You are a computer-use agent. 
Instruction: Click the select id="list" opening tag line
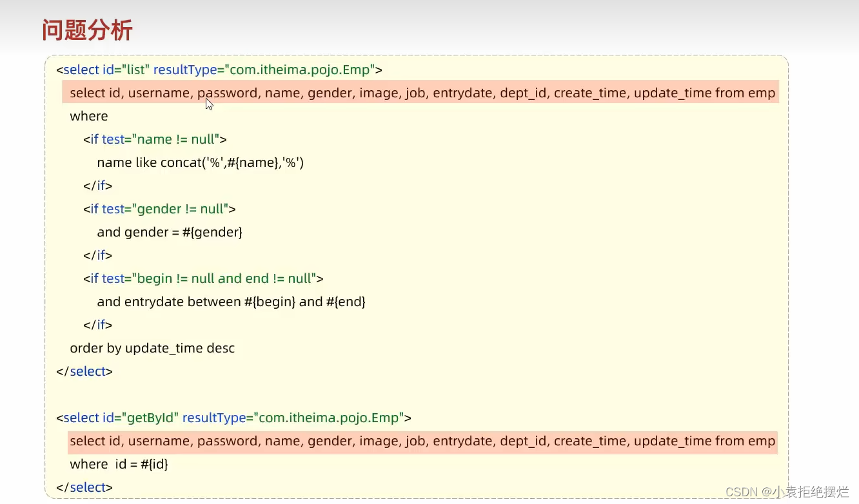coord(219,70)
